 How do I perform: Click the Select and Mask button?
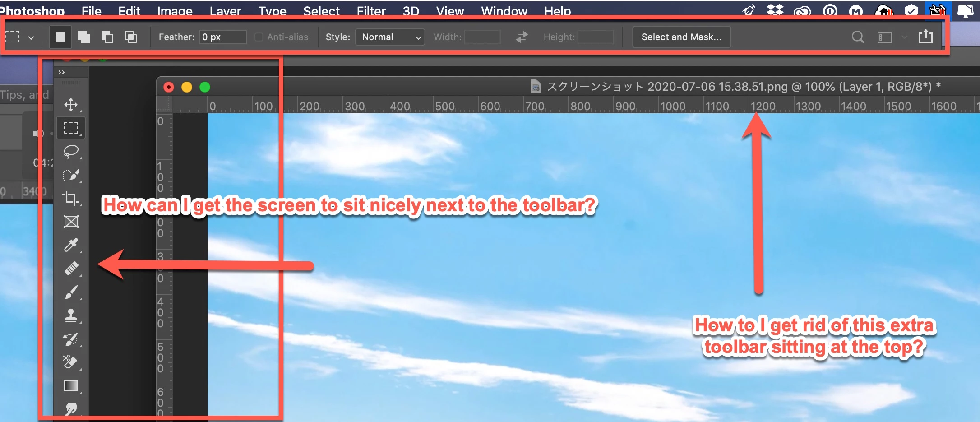coord(681,37)
